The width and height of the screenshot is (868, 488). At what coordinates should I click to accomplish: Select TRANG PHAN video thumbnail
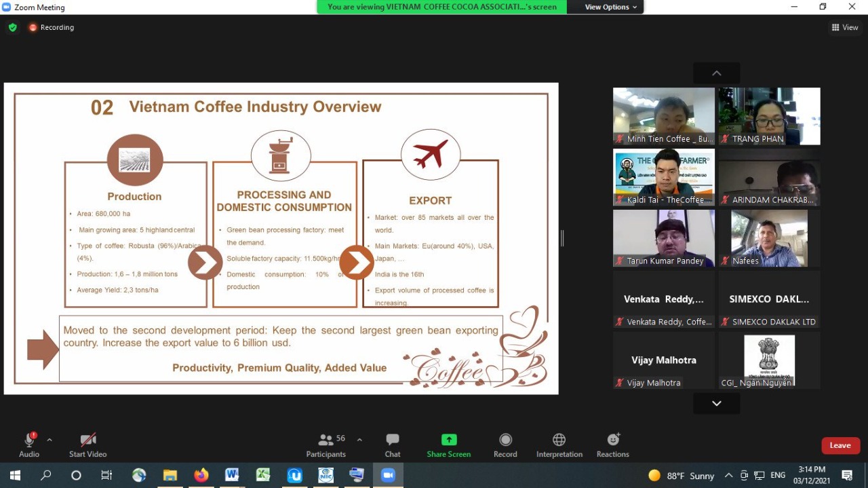point(770,116)
